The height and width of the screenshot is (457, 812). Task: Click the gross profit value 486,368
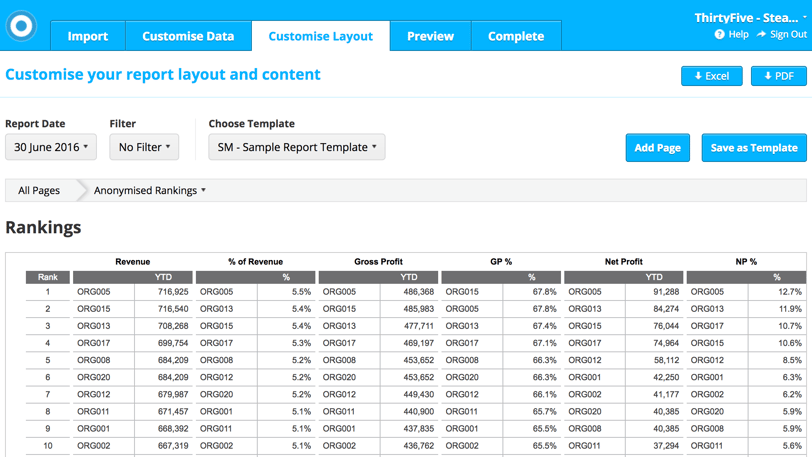point(418,292)
